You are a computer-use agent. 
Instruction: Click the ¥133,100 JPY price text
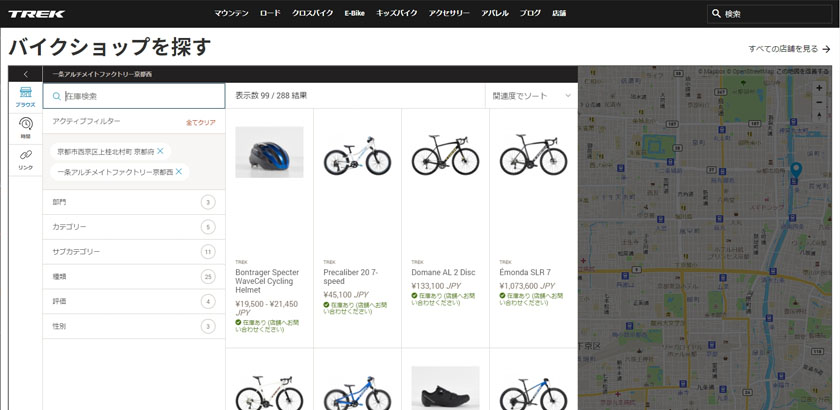(x=437, y=286)
